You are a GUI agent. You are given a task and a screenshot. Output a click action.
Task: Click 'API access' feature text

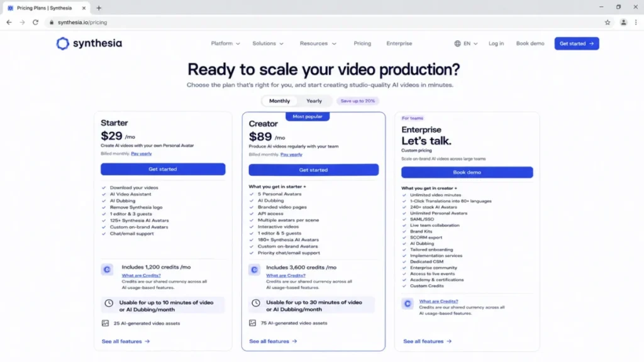pos(270,214)
